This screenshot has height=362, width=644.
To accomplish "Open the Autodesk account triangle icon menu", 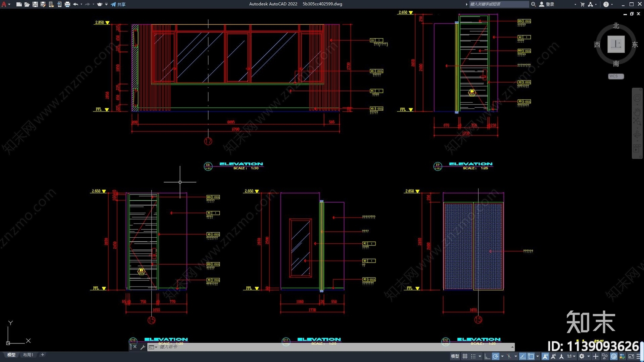I will pyautogui.click(x=590, y=4).
